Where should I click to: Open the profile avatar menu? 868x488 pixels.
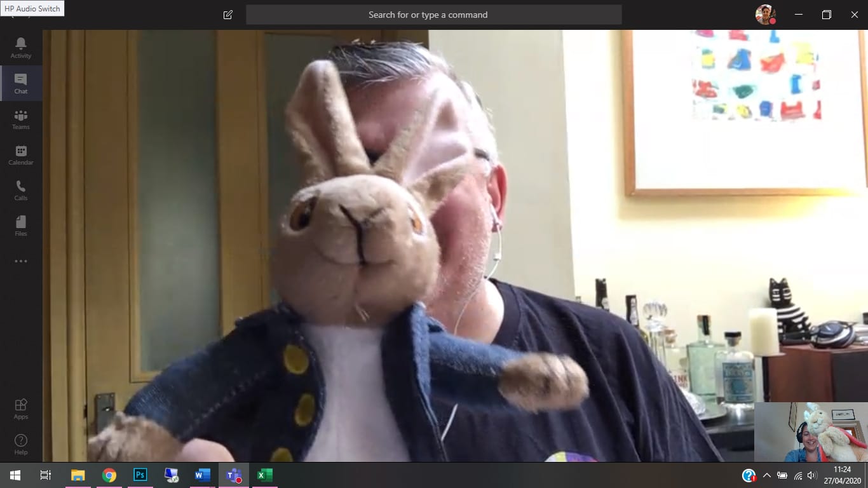pos(765,15)
